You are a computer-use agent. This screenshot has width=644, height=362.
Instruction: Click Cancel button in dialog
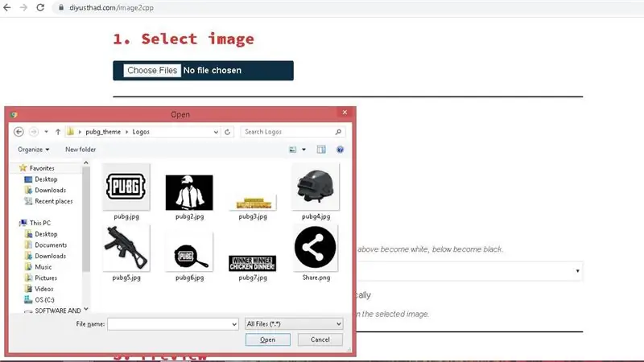pos(320,339)
